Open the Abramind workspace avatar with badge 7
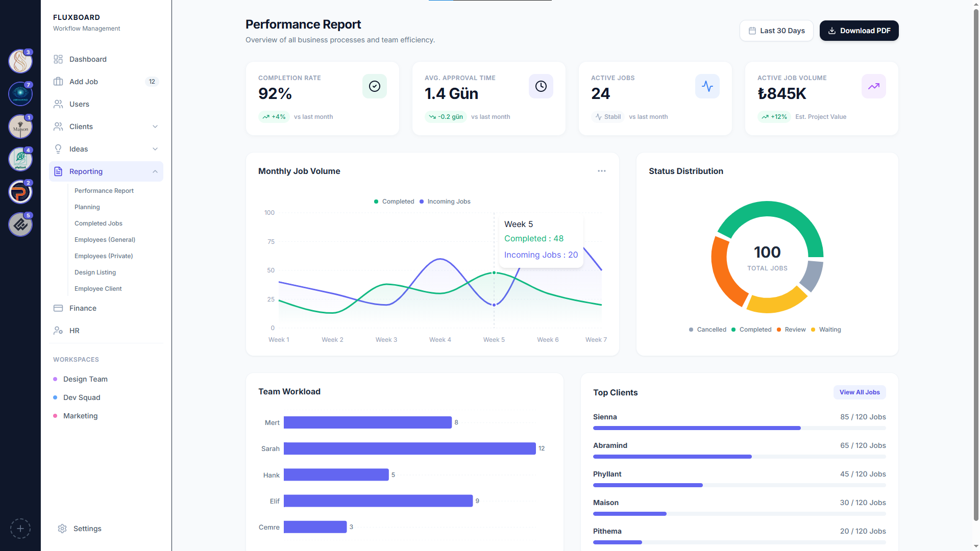Screen dimensions: 980x551 click(20, 94)
